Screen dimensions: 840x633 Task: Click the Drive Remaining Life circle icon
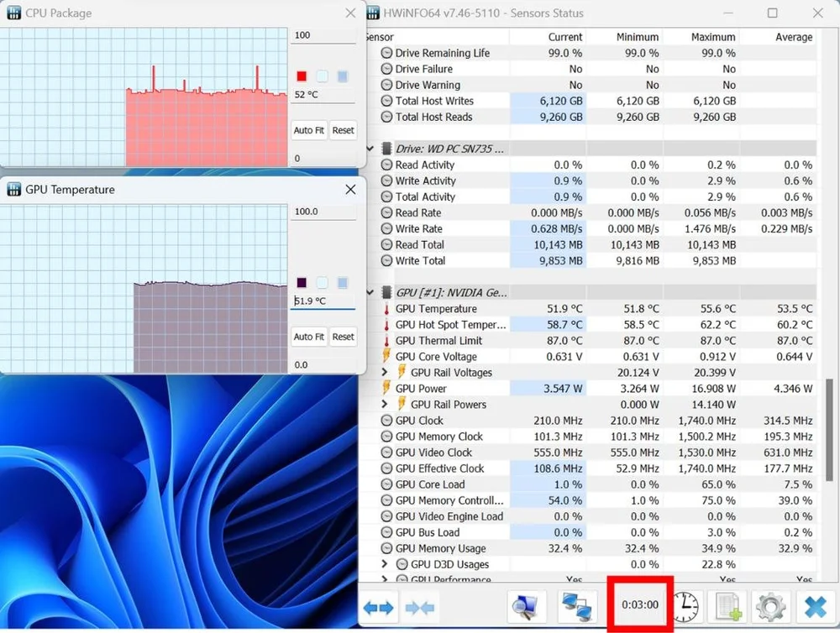(386, 53)
